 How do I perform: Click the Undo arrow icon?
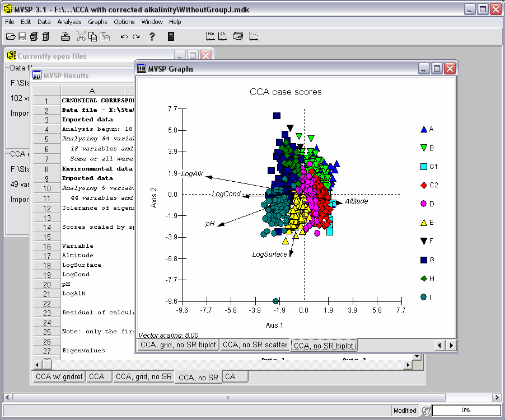(x=124, y=36)
